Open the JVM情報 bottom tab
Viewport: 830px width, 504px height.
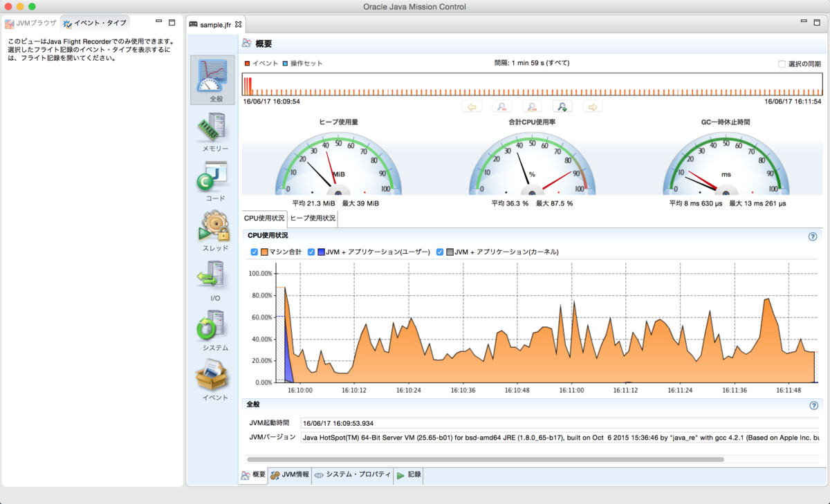290,475
